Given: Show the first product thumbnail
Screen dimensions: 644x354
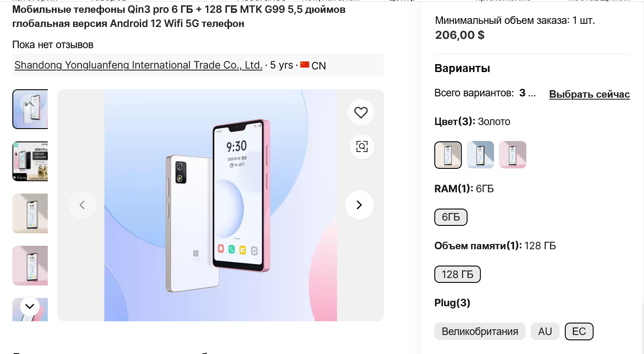Looking at the screenshot, I should pos(30,109).
